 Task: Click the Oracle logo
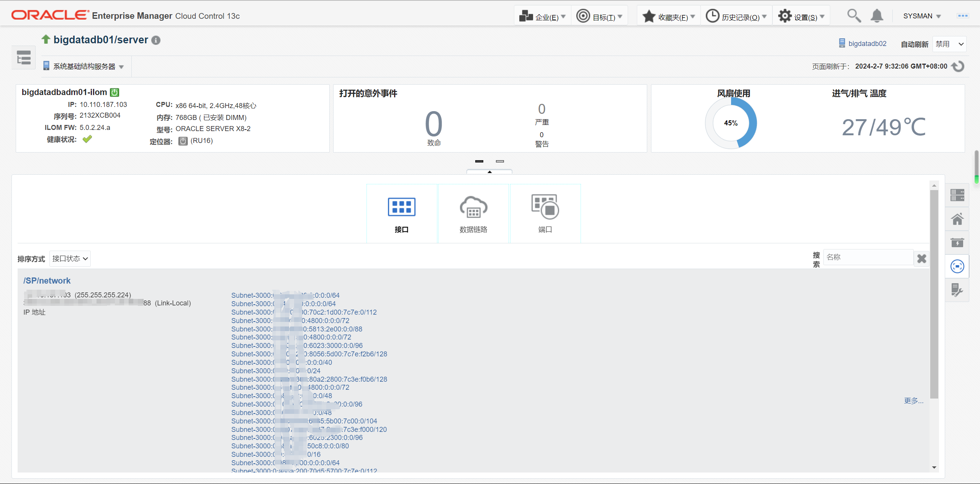tap(50, 15)
